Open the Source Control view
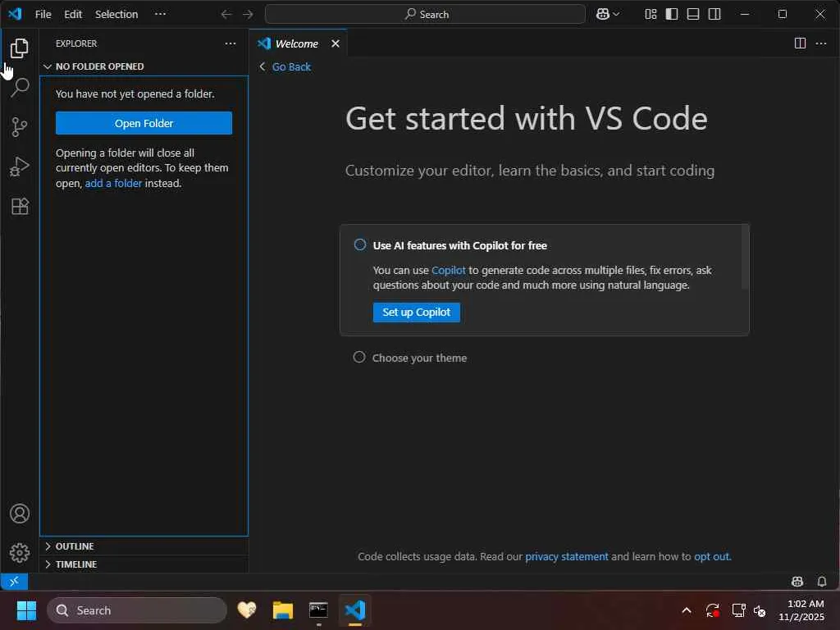This screenshot has width=840, height=630. (x=20, y=127)
